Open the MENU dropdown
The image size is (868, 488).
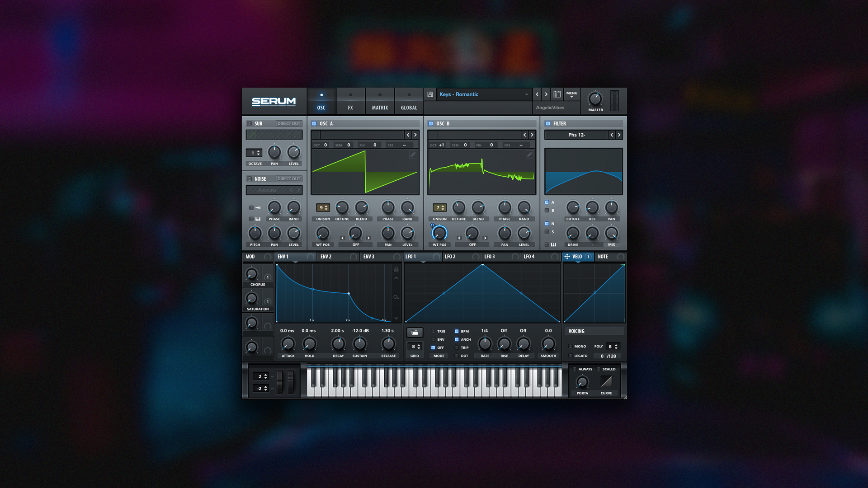pos(572,94)
